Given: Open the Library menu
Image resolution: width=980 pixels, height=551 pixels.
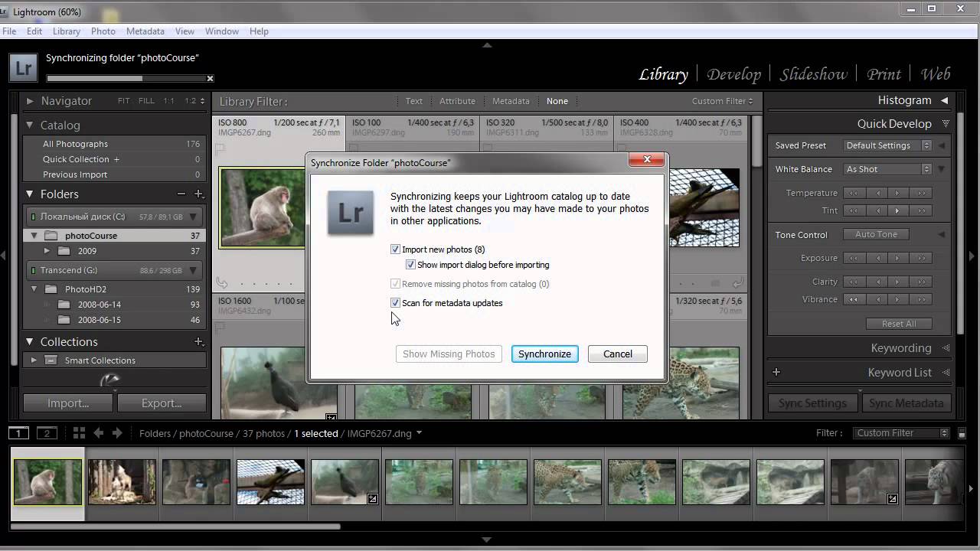Looking at the screenshot, I should click(67, 31).
